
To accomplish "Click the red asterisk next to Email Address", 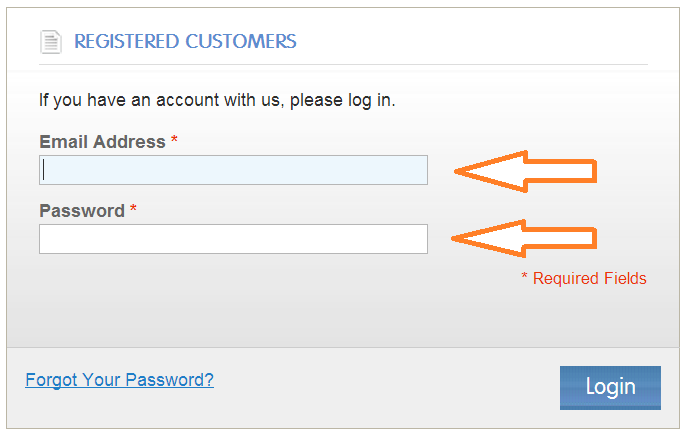I will tap(174, 140).
